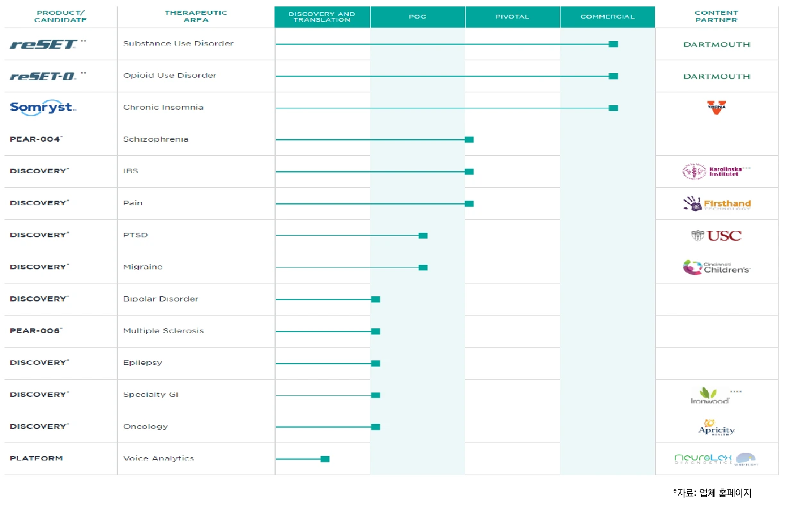The height and width of the screenshot is (506, 812).
Task: Click Dartmouth logo in Opioid Use Disorder row
Action: (x=716, y=76)
